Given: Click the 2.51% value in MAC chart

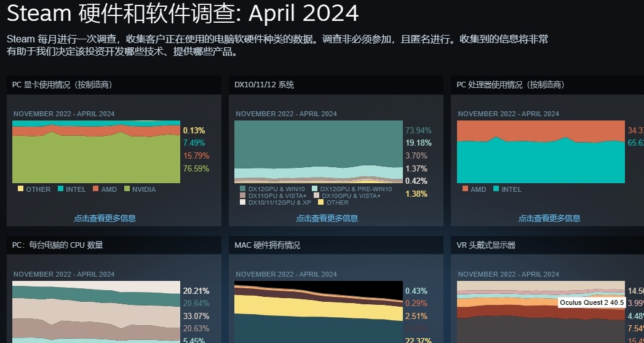Looking at the screenshot, I should (x=416, y=317).
